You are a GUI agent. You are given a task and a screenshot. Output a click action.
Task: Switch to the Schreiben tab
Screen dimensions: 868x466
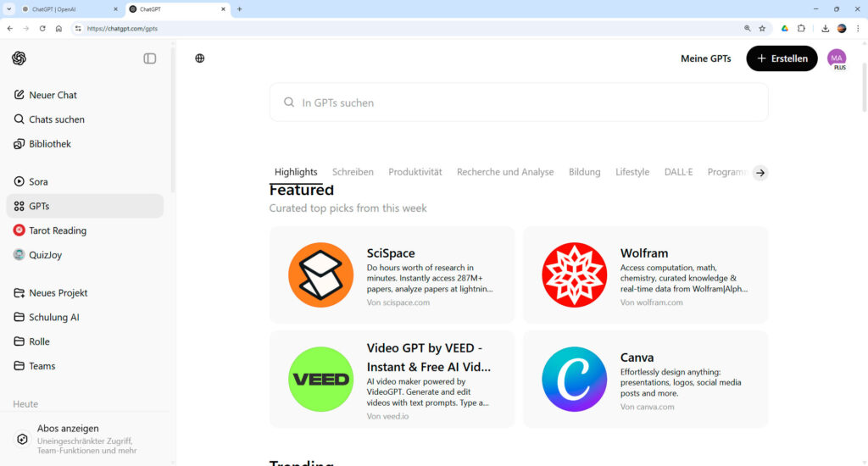pos(353,172)
